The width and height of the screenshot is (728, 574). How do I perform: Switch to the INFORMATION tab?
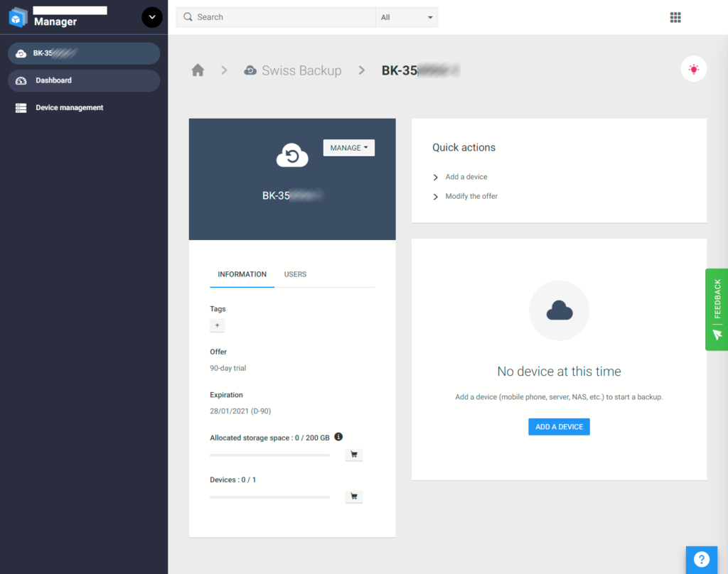coord(242,274)
